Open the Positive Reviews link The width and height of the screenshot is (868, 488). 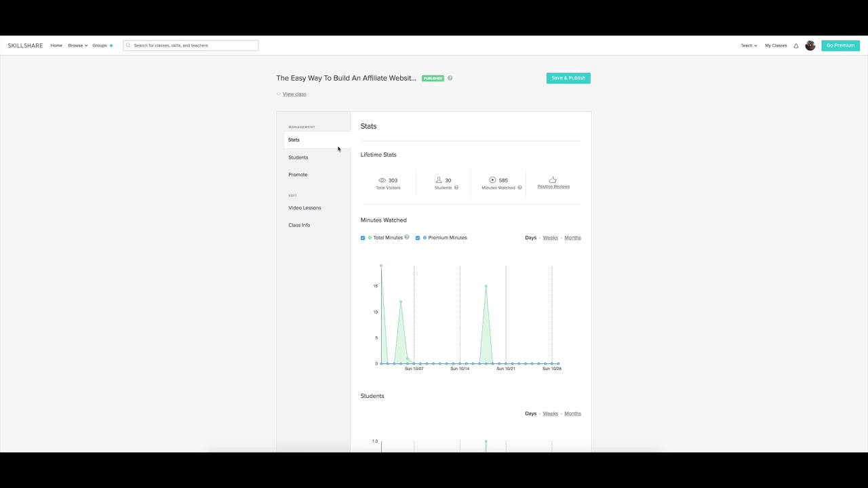[553, 186]
